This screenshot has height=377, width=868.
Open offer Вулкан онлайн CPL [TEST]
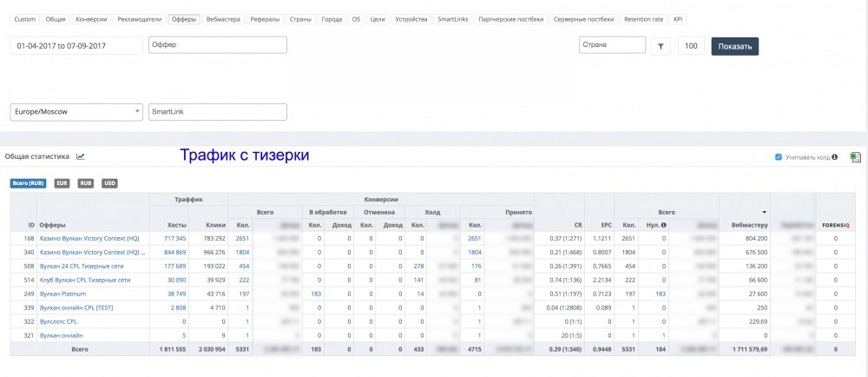click(x=76, y=308)
